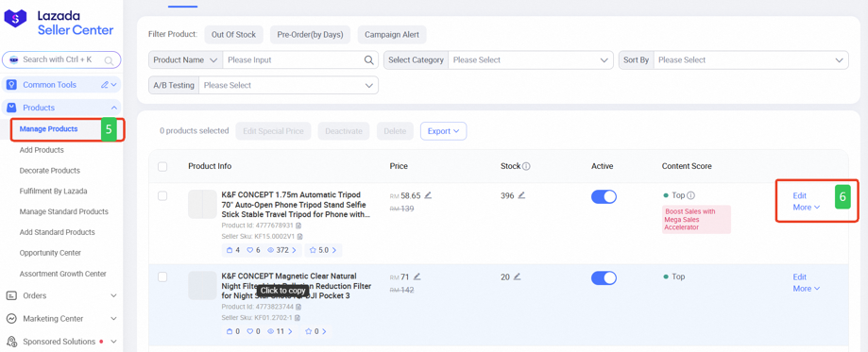
Task: Copy Seller Sku KF01.2702-1 icon
Action: click(x=297, y=318)
